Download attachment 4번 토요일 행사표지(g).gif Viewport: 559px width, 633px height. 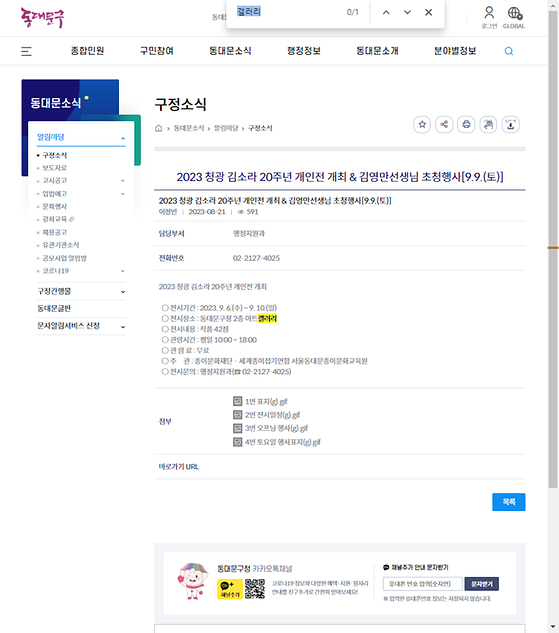coord(283,442)
